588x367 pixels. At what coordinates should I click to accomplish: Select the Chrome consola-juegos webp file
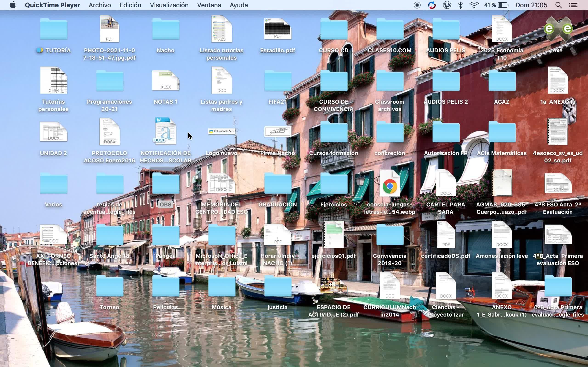[x=390, y=186]
